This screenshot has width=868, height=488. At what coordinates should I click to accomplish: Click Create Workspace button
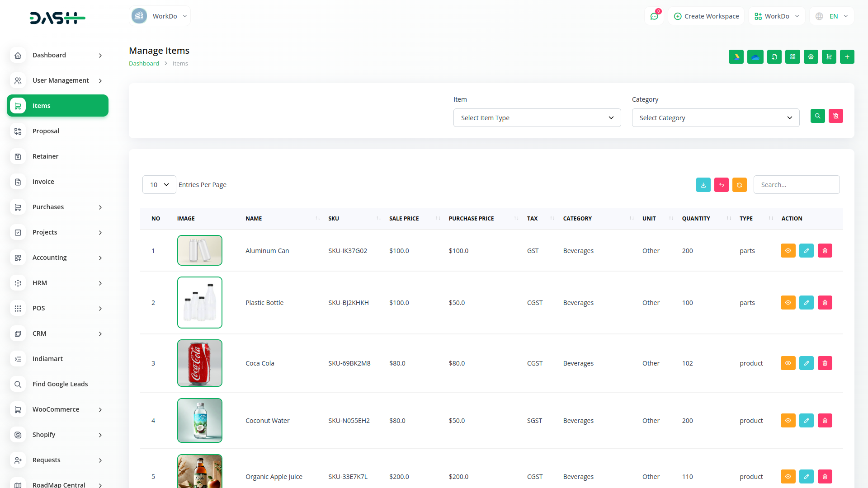coord(706,16)
